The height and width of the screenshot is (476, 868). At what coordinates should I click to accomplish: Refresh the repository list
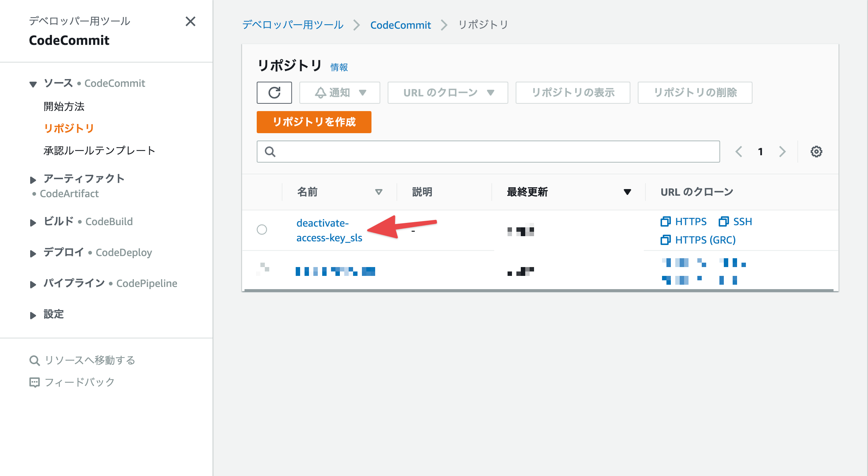click(x=274, y=93)
